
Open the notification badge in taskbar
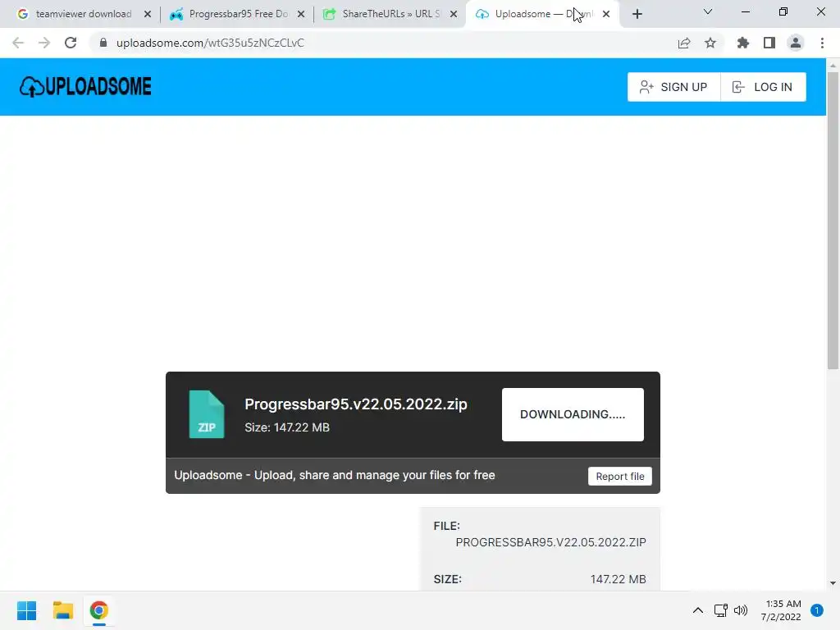(x=817, y=610)
